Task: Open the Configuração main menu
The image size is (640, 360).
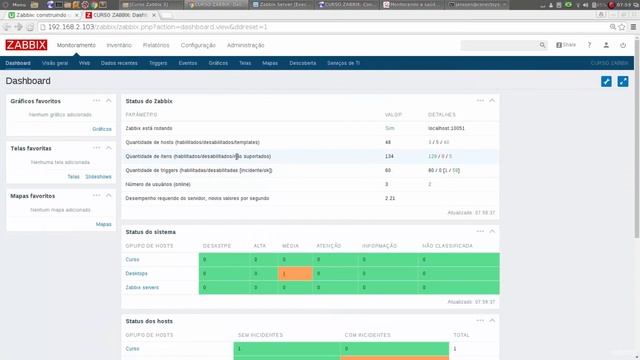Action: pyautogui.click(x=198, y=45)
